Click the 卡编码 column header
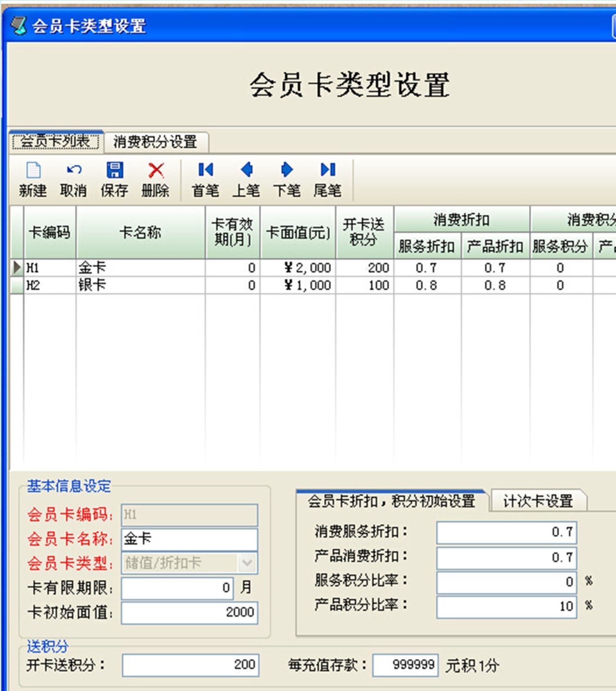The width and height of the screenshot is (616, 691). coord(50,232)
